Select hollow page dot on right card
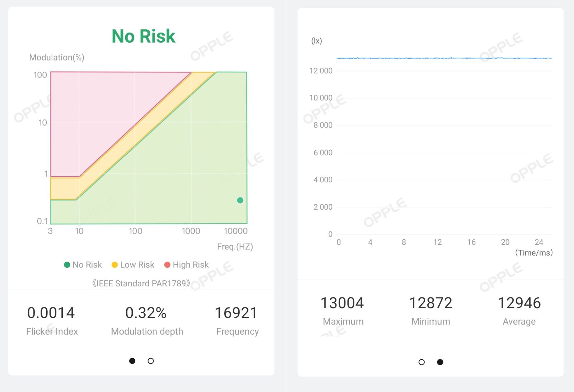The height and width of the screenshot is (392, 574). click(422, 362)
